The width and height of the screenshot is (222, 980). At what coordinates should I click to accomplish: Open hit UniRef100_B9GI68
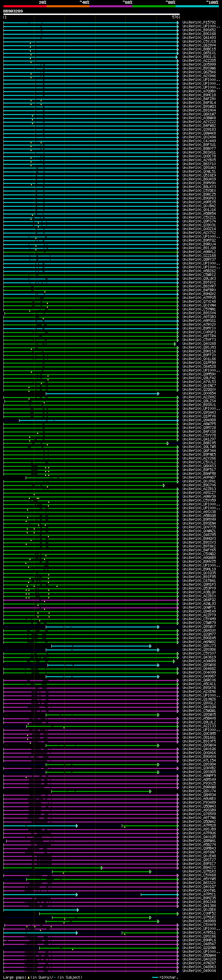point(199,34)
